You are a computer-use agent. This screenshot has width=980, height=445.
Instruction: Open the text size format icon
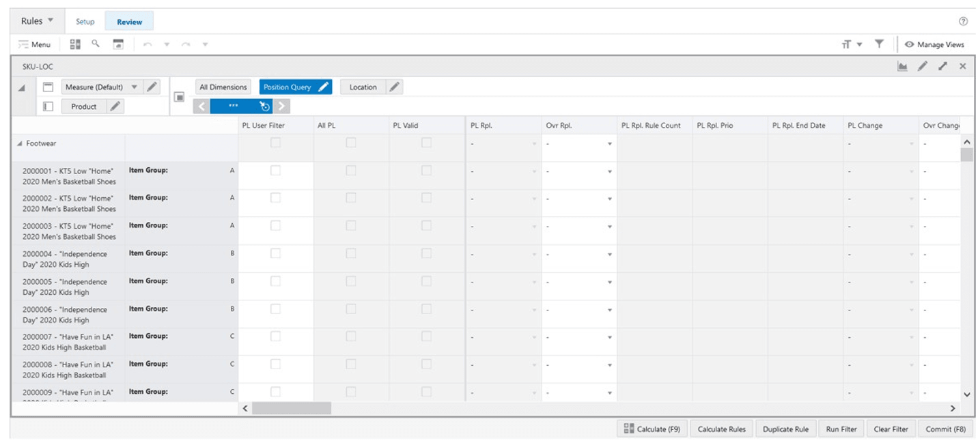[847, 44]
